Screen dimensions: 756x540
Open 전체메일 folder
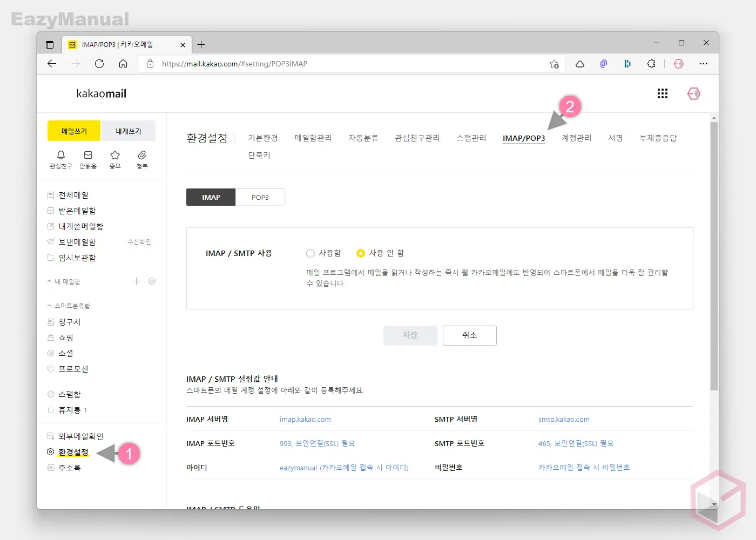[x=73, y=195]
